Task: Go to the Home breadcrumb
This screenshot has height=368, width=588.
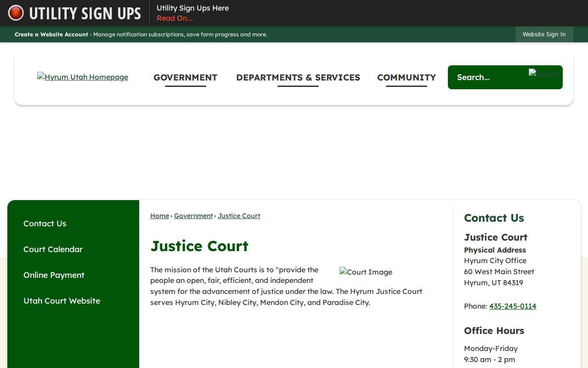Action: [x=159, y=216]
